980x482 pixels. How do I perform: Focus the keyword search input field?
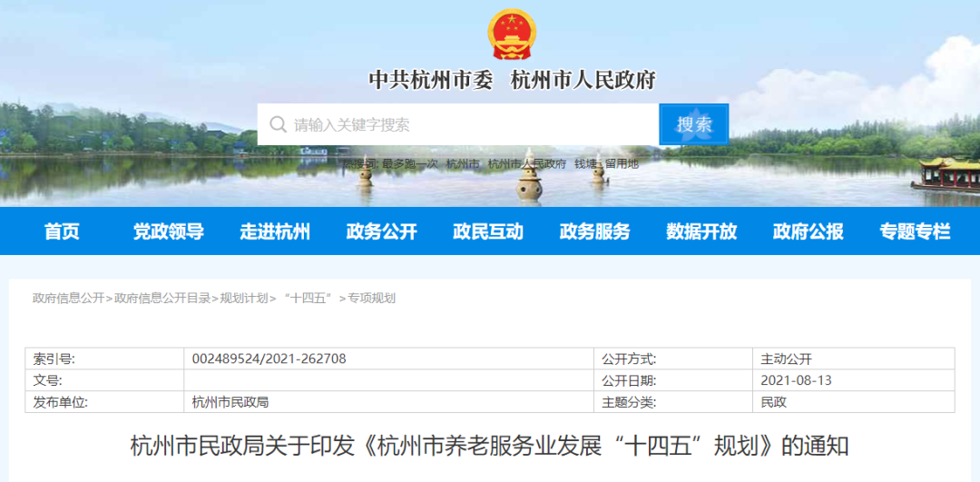[458, 124]
